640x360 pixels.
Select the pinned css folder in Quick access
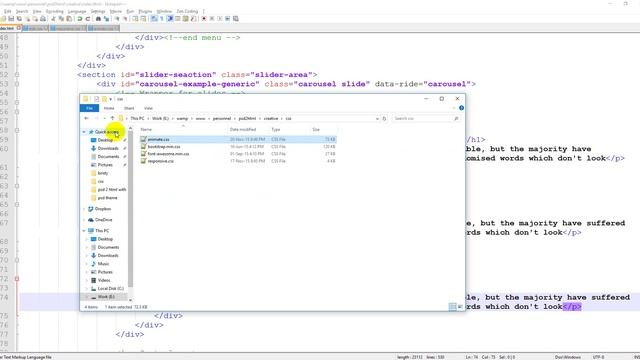coord(100,181)
